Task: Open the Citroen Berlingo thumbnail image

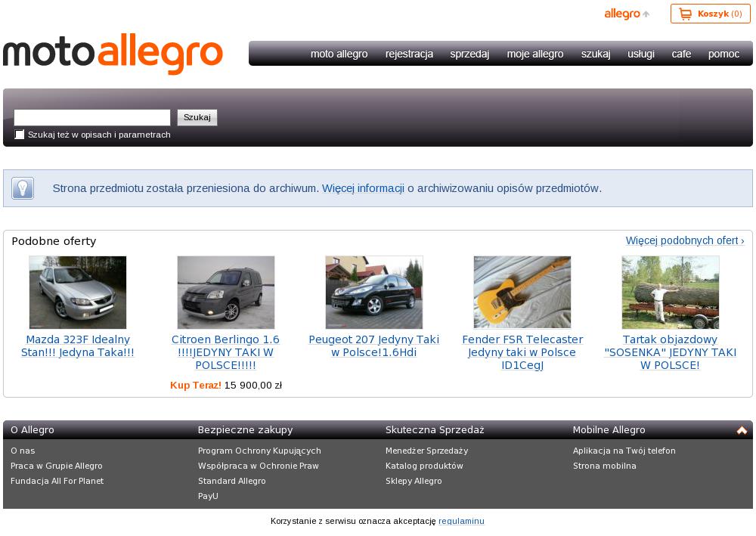Action: point(225,293)
